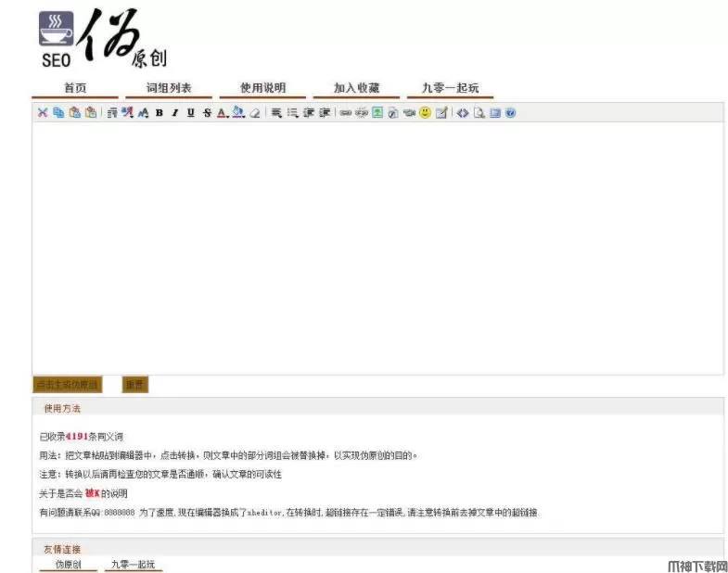Open the background color picker

[238, 112]
